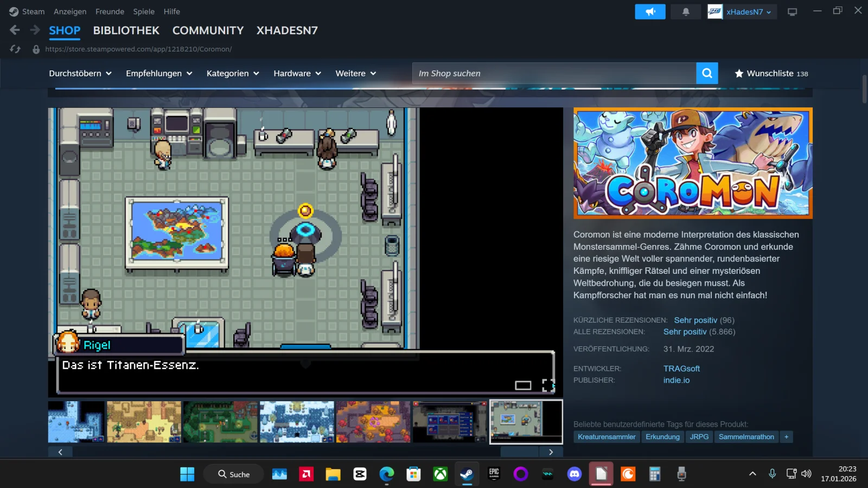The height and width of the screenshot is (488, 868).
Task: Open the Kategorien dropdown
Action: (233, 73)
